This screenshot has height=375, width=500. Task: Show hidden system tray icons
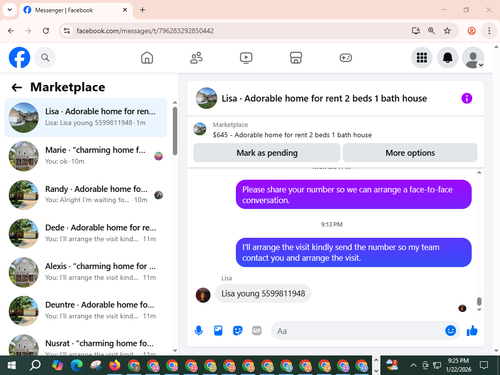[413, 365]
